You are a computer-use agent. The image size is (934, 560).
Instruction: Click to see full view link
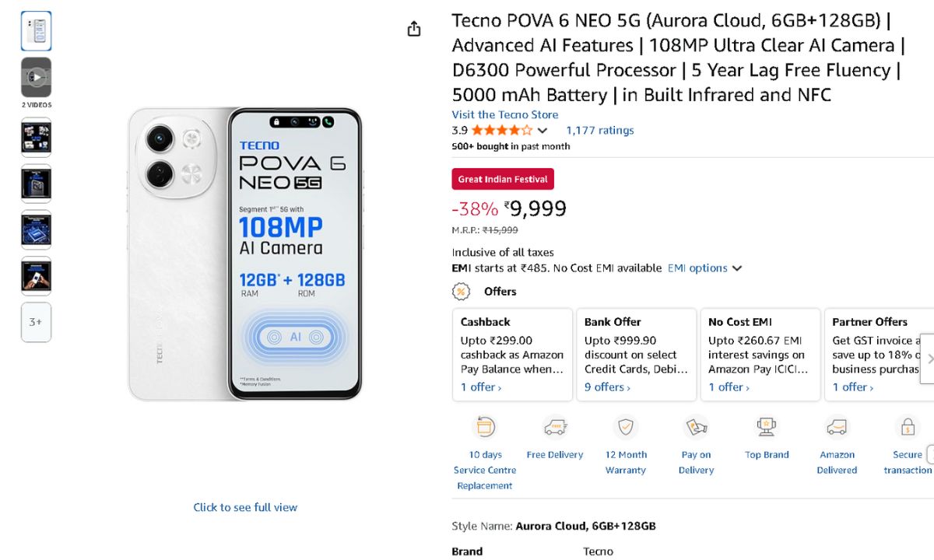245,507
